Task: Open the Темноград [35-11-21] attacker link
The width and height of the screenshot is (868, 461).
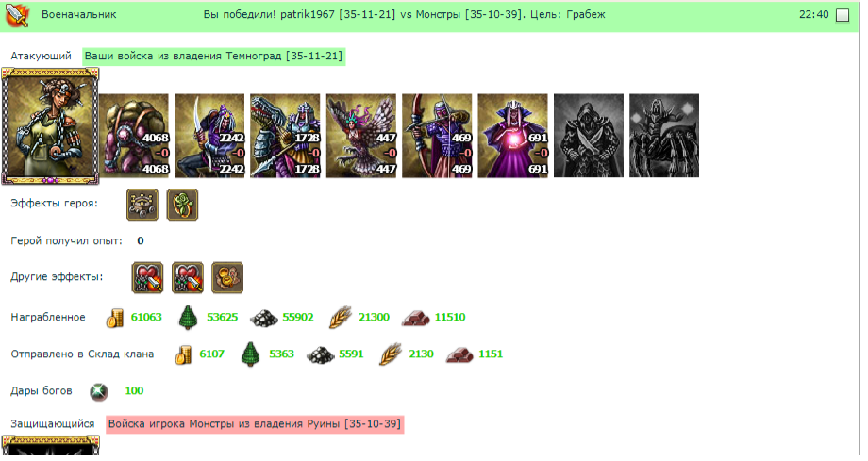Action: (284, 56)
